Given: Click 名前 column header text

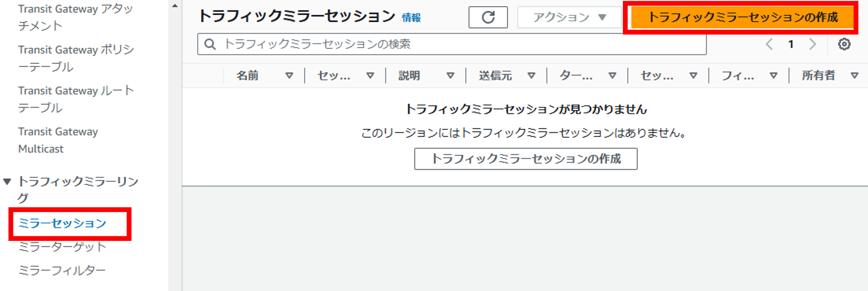Looking at the screenshot, I should coord(247,75).
